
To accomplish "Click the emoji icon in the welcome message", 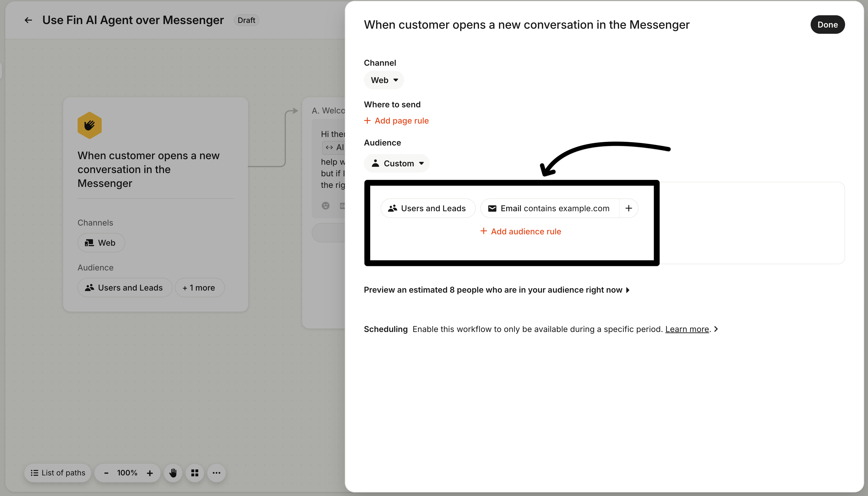I will coord(326,205).
